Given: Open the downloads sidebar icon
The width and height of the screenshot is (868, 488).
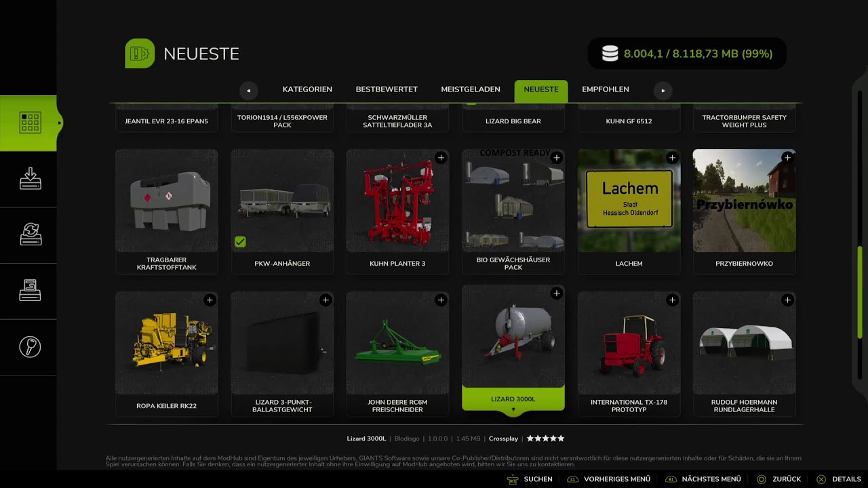Looking at the screenshot, I should pos(31,179).
